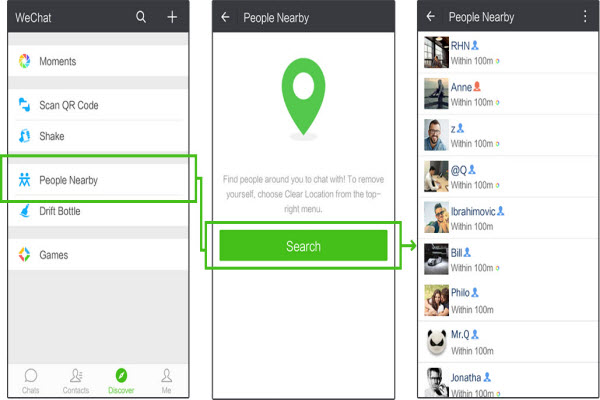Open Games from Discover list

[x=98, y=255]
